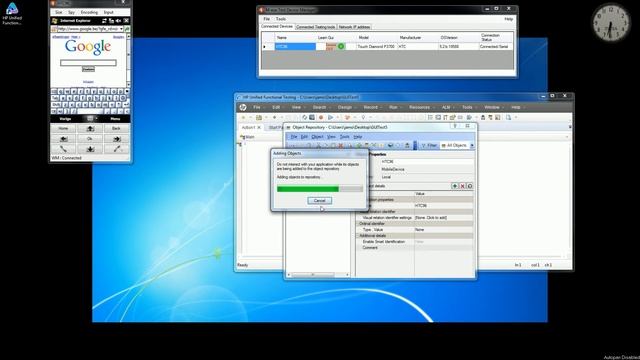The image size is (640, 360).
Task: Select the highlighted HTC name cell in Device Manager
Action: point(295,47)
